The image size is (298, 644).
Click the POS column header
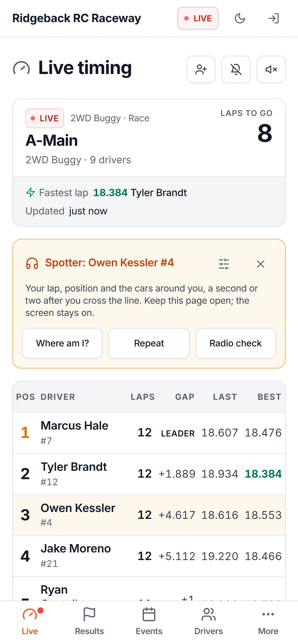point(25,397)
